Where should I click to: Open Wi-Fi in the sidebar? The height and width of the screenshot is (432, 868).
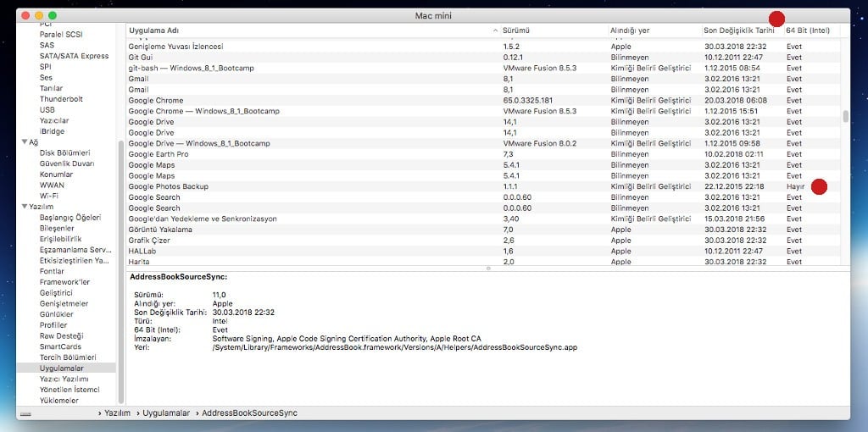[48, 196]
